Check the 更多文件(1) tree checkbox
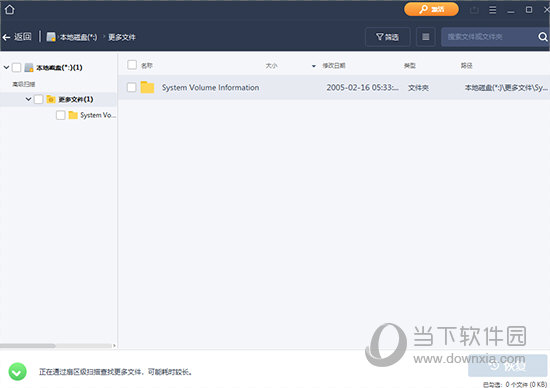The image size is (550, 388). (39, 99)
